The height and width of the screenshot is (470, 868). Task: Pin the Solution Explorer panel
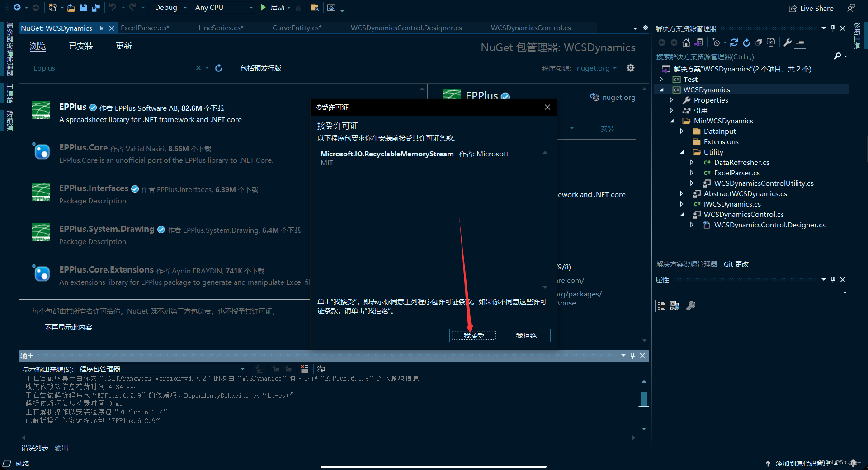tap(833, 28)
